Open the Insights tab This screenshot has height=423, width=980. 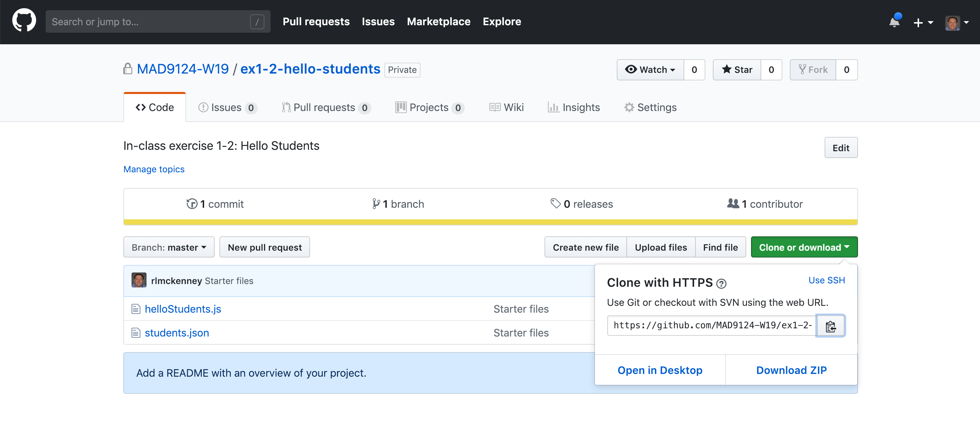pyautogui.click(x=574, y=107)
